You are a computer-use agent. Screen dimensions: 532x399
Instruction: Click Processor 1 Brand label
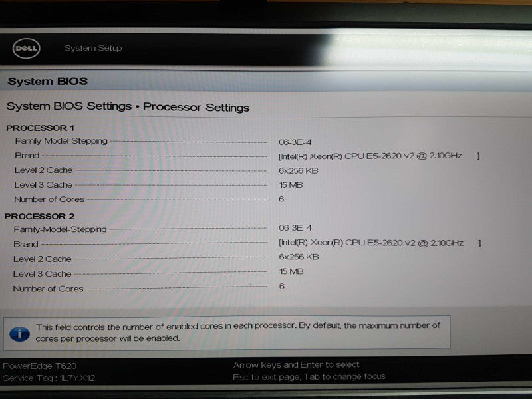click(27, 156)
